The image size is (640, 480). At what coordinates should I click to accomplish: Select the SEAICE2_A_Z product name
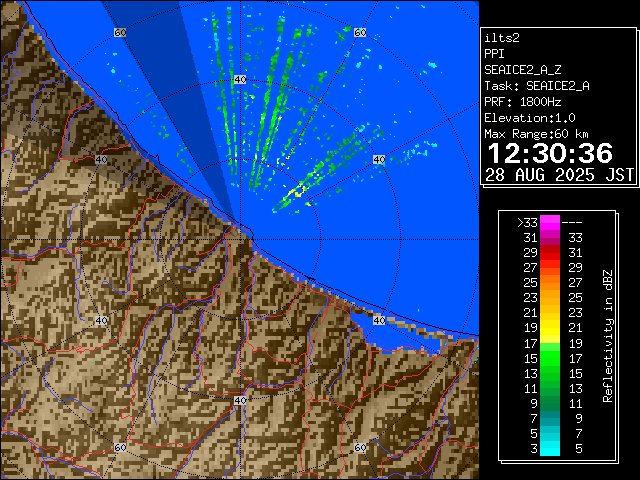(x=524, y=70)
